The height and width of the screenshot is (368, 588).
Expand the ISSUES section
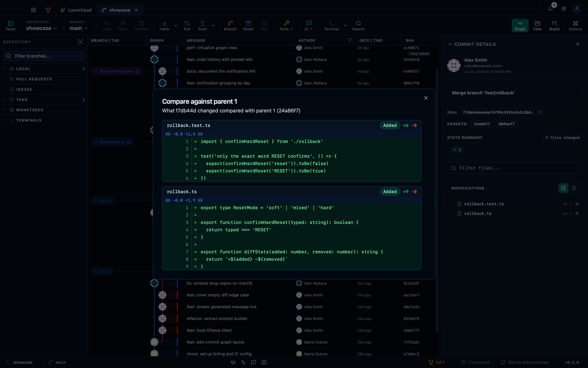tap(44, 89)
